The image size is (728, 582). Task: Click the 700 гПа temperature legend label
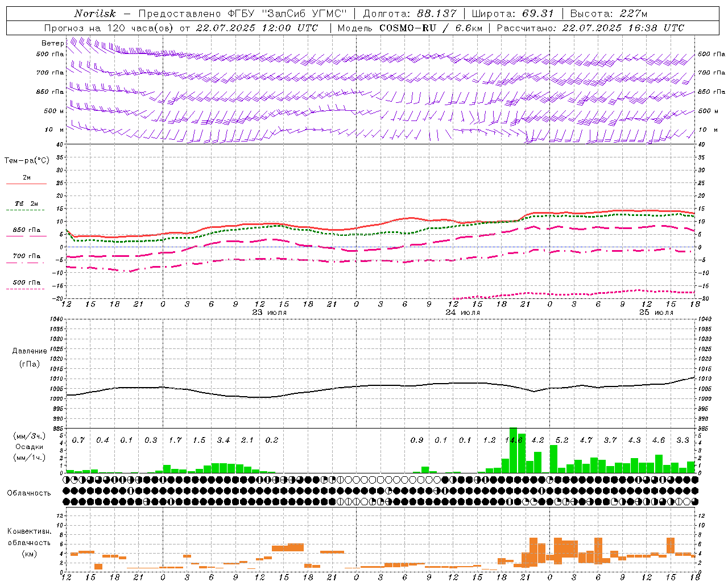(26, 256)
